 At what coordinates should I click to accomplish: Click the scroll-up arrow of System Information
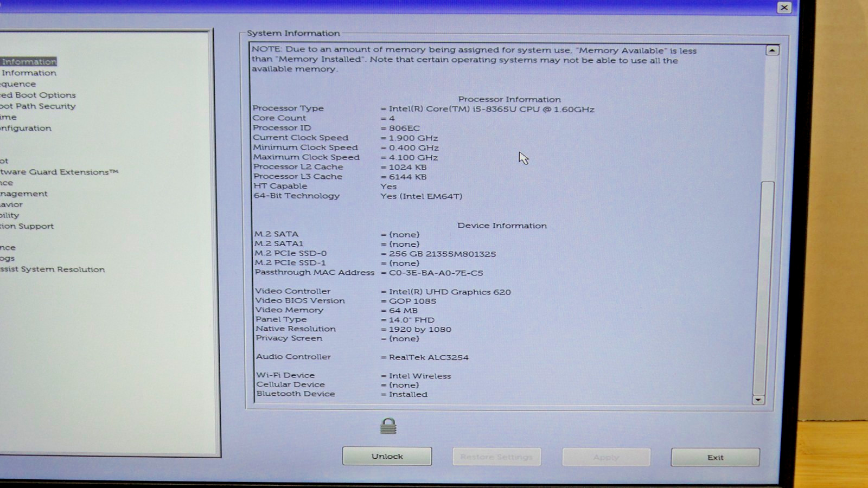pos(772,50)
